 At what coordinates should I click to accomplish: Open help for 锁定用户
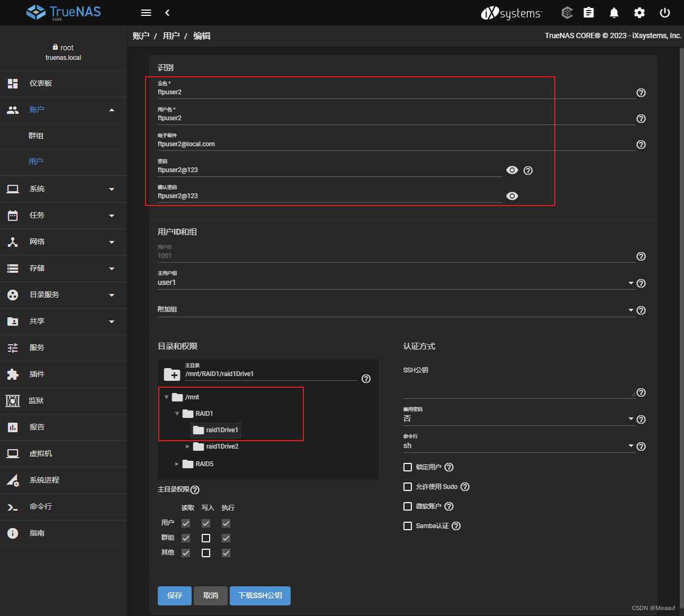coord(449,467)
